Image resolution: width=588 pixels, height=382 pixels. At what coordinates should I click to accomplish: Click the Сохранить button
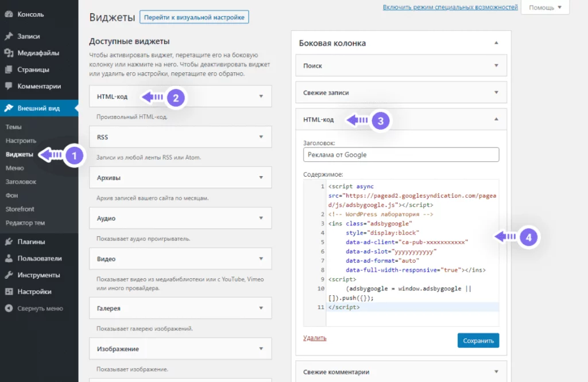479,340
